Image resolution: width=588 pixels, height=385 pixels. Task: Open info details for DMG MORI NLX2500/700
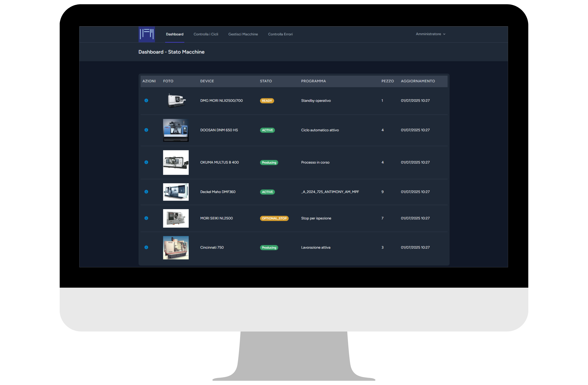(x=146, y=100)
